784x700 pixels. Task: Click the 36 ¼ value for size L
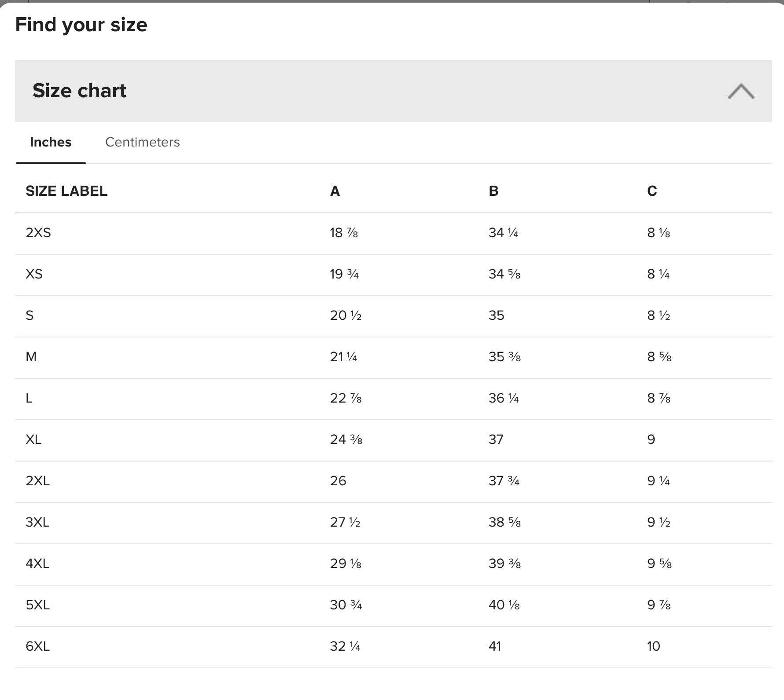(504, 398)
